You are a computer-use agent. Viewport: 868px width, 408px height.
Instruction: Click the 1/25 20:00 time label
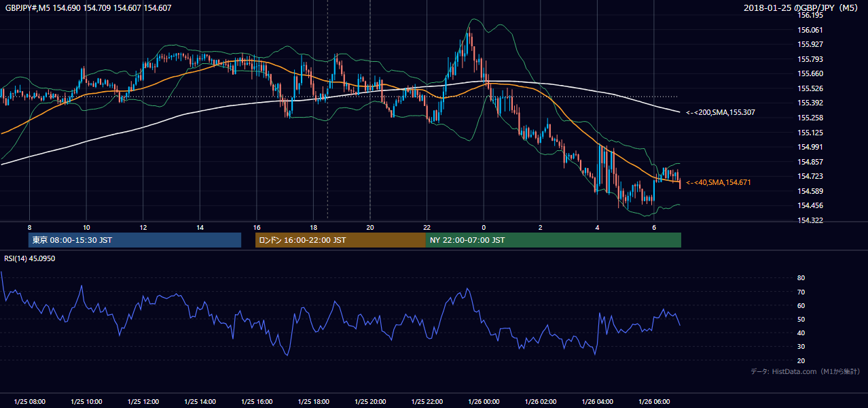click(370, 402)
